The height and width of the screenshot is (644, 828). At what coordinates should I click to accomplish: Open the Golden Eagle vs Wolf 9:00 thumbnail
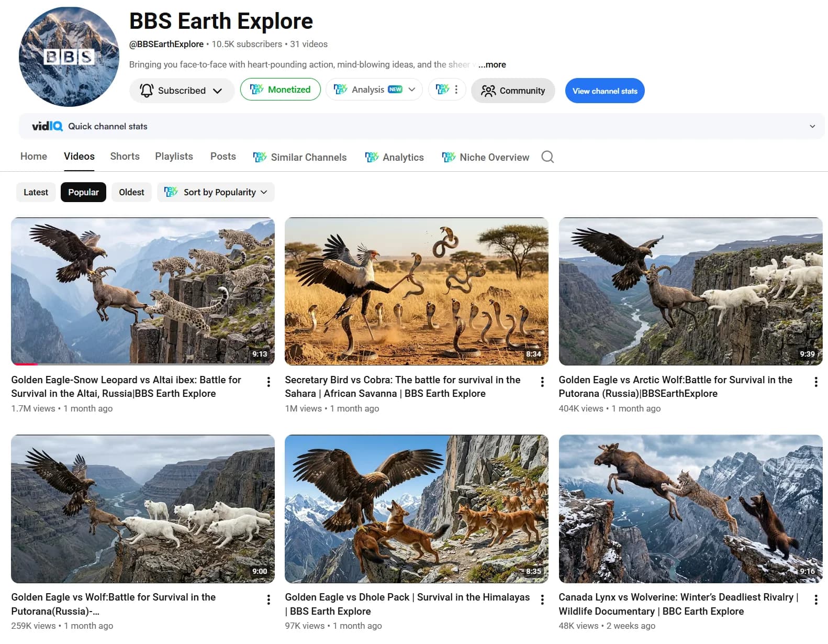click(x=143, y=508)
